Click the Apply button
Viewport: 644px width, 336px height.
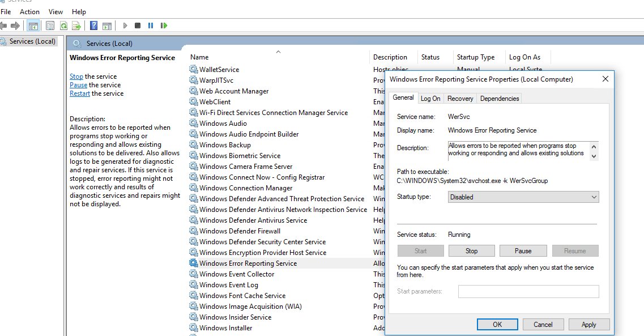(589, 325)
